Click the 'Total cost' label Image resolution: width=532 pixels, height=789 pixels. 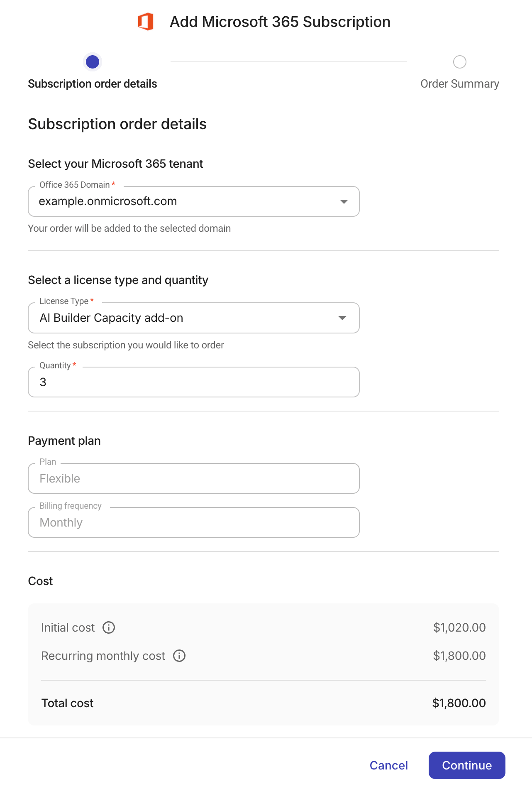click(x=68, y=703)
